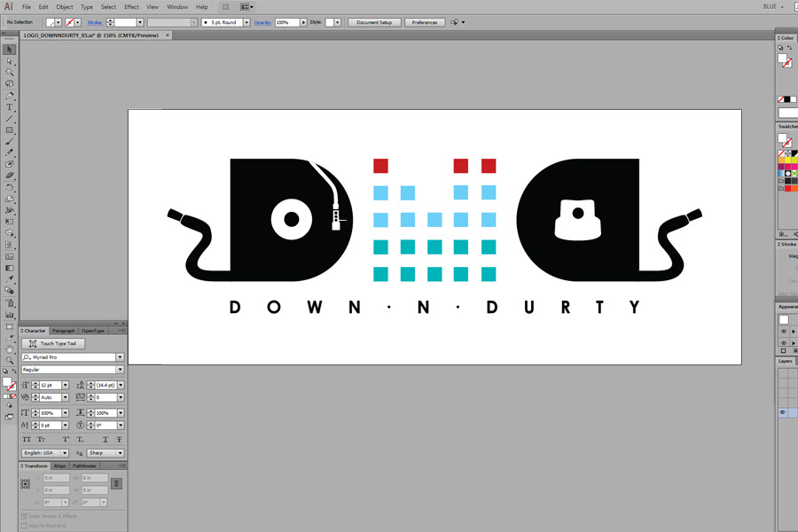Viewport: 798px width, 532px height.
Task: Select the Pen tool
Action: (9, 96)
